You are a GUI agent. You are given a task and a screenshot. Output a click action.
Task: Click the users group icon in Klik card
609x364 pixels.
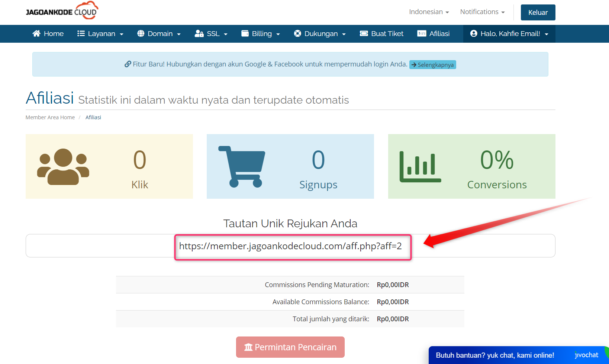click(63, 166)
